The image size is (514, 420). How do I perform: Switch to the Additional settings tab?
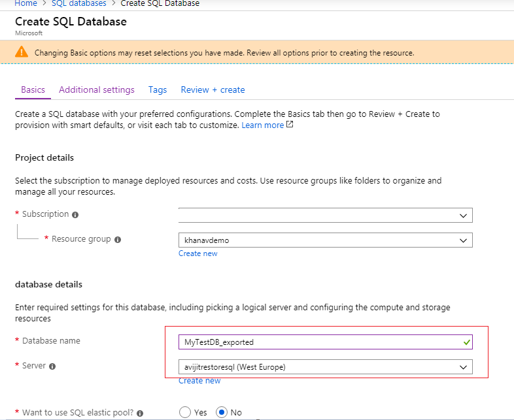(x=97, y=90)
